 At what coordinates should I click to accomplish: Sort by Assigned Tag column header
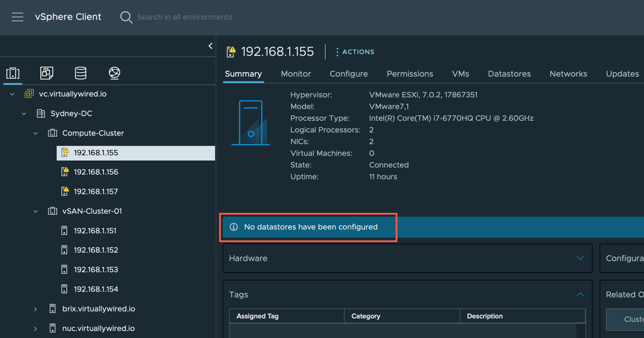pos(287,316)
